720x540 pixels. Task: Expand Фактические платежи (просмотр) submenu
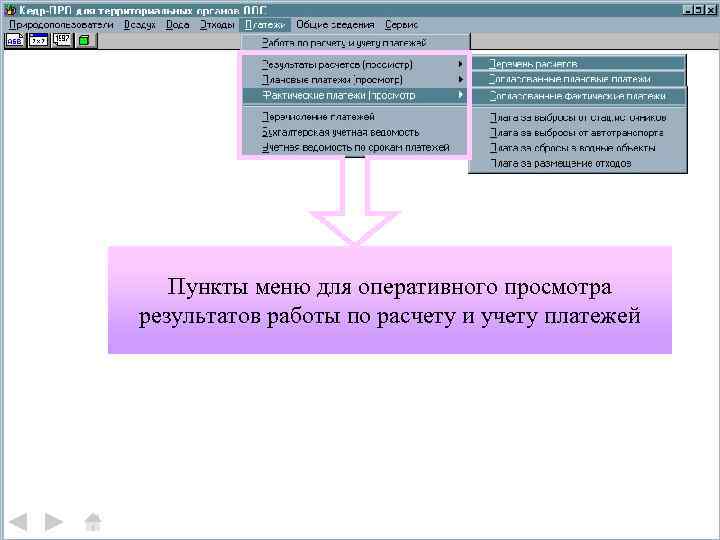[x=354, y=95]
